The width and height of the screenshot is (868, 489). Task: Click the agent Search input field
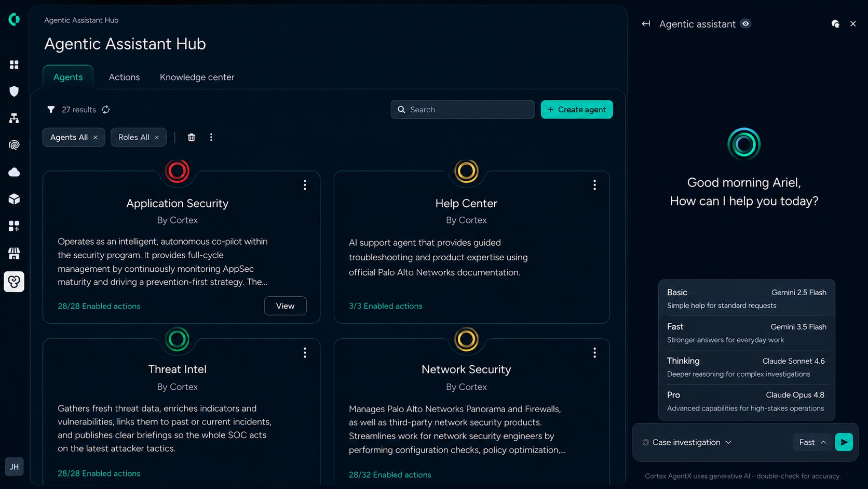coord(463,110)
